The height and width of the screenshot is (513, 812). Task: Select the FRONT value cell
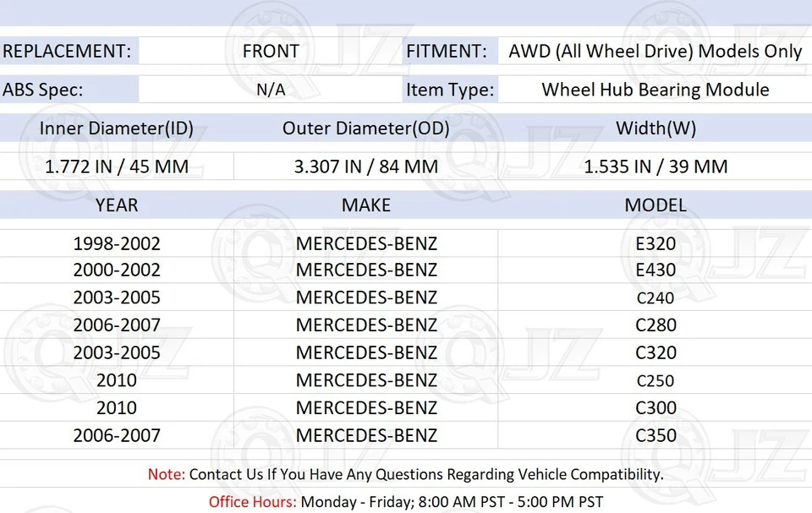(x=271, y=51)
